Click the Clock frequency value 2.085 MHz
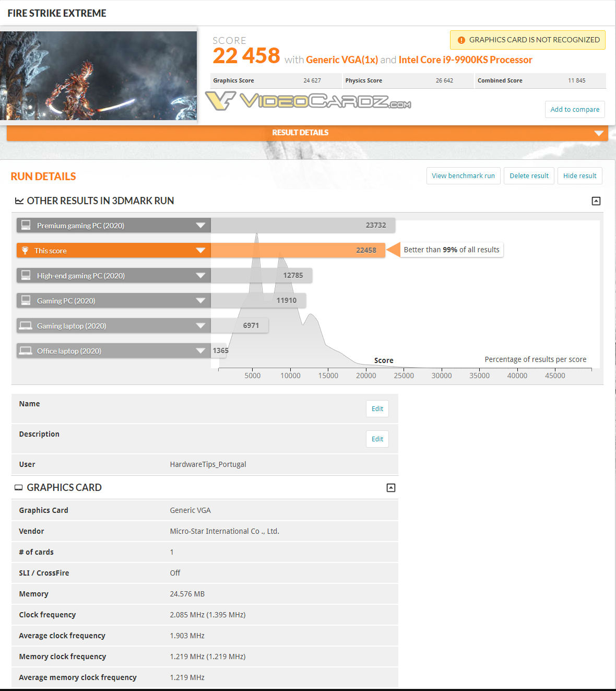Image resolution: width=616 pixels, height=691 pixels. pyautogui.click(x=207, y=615)
